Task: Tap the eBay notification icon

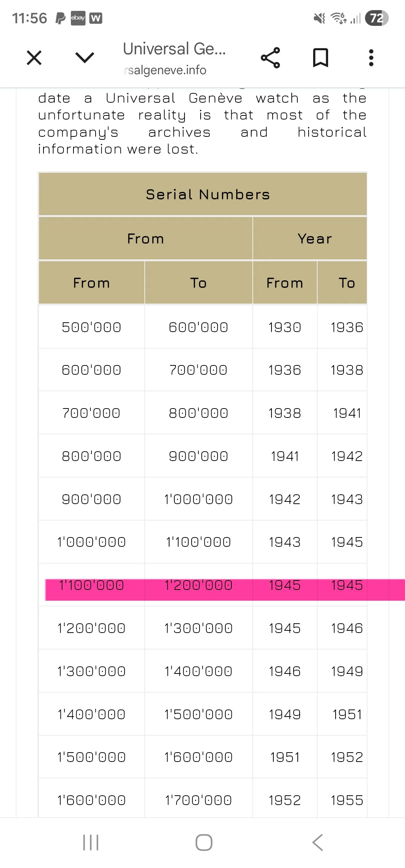Action: [x=78, y=18]
